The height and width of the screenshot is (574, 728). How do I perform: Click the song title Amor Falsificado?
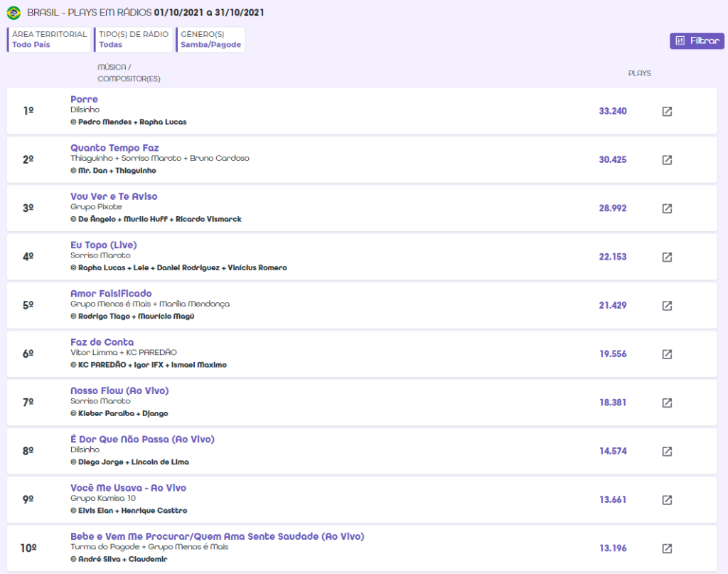pyautogui.click(x=111, y=294)
